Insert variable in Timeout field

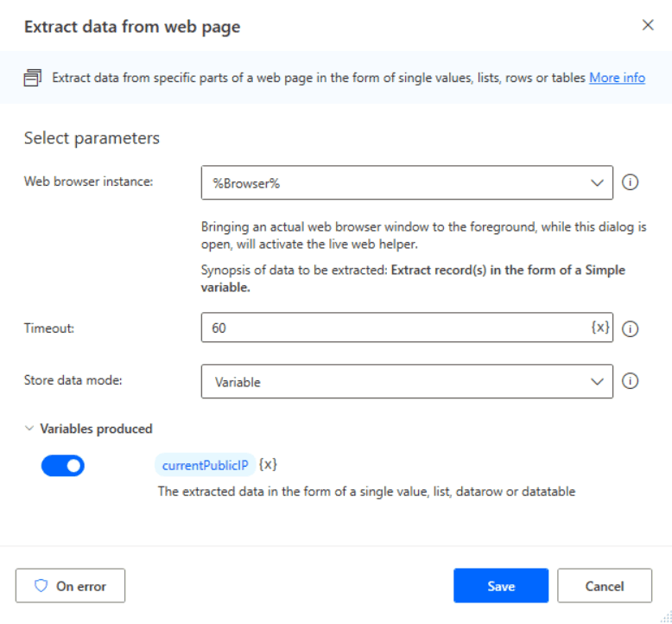click(x=600, y=328)
